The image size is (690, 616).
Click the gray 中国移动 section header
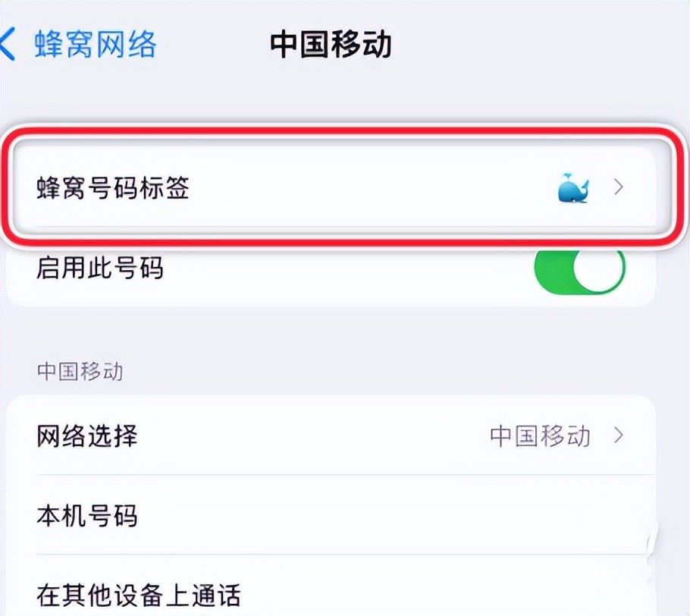80,371
